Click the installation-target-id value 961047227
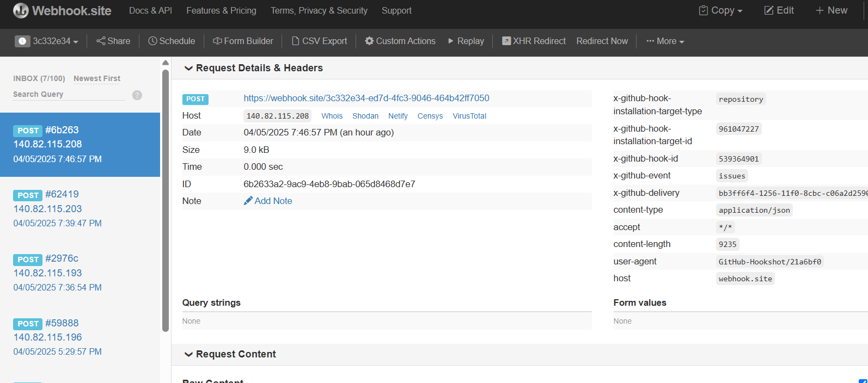 [x=738, y=129]
